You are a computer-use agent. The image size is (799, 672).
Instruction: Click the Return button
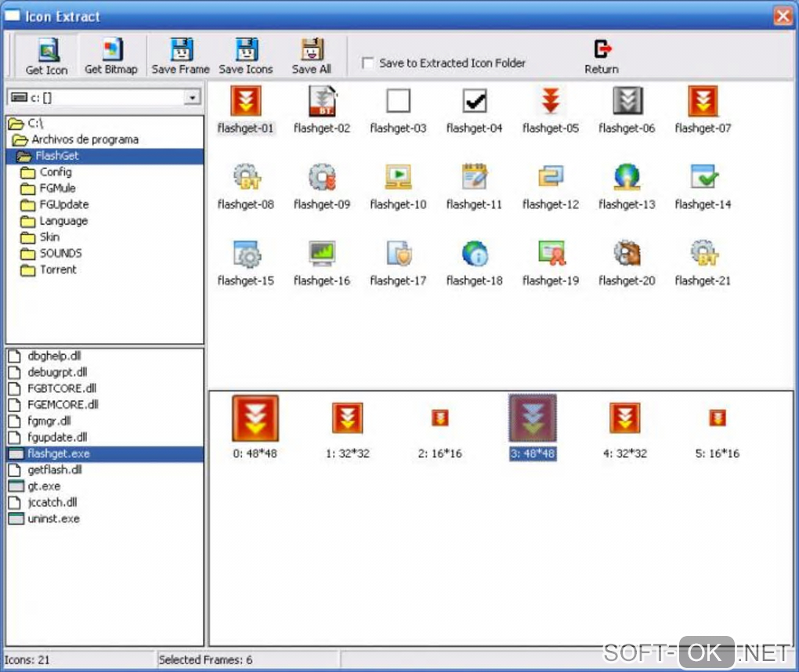coord(602,56)
